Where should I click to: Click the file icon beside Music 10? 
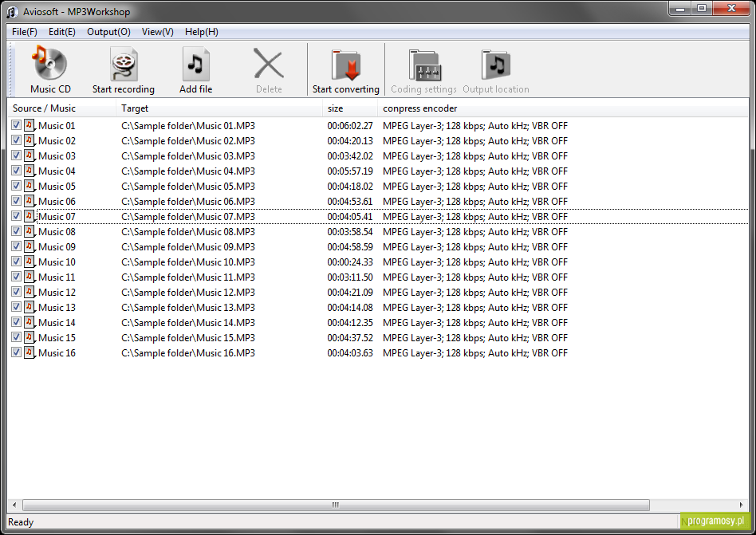[30, 262]
